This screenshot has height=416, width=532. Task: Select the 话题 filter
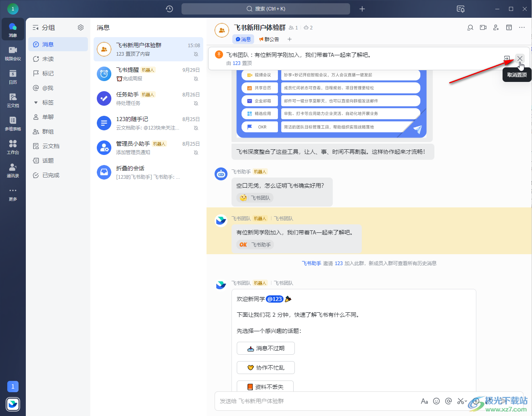58,161
